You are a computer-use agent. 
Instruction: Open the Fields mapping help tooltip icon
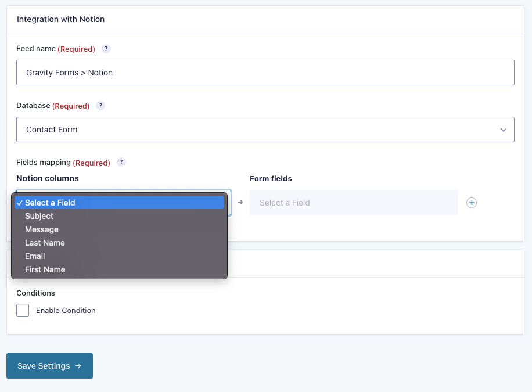coord(121,162)
